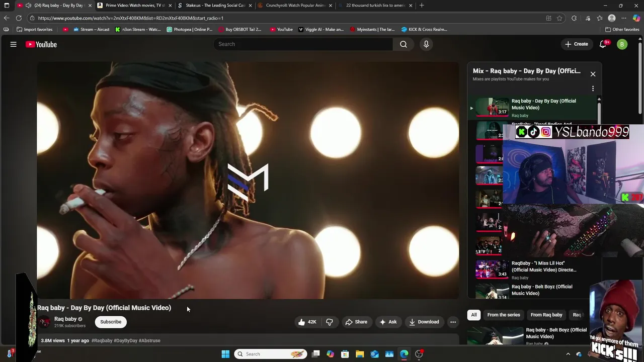Open the Mix playlist three-dot options
This screenshot has width=644, height=362.
tap(593, 88)
